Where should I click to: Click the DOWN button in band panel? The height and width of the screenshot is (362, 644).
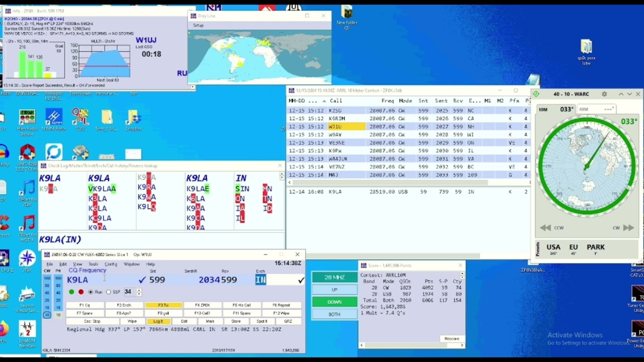pos(334,302)
